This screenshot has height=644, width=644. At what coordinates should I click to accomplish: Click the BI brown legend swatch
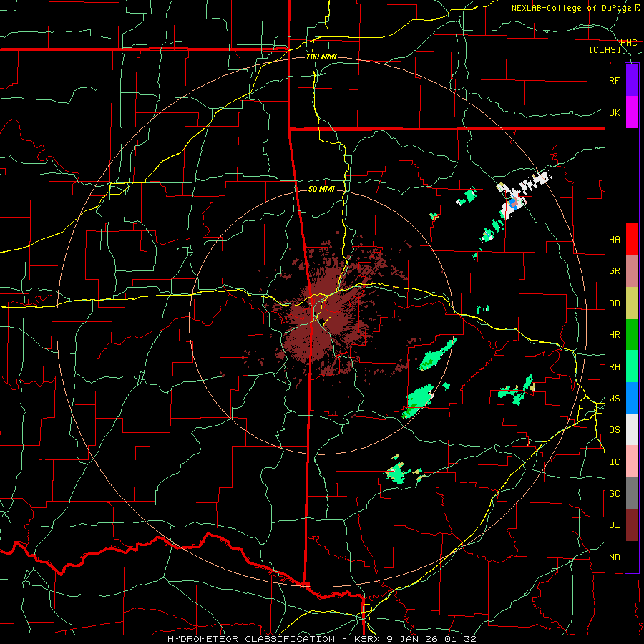632,525
